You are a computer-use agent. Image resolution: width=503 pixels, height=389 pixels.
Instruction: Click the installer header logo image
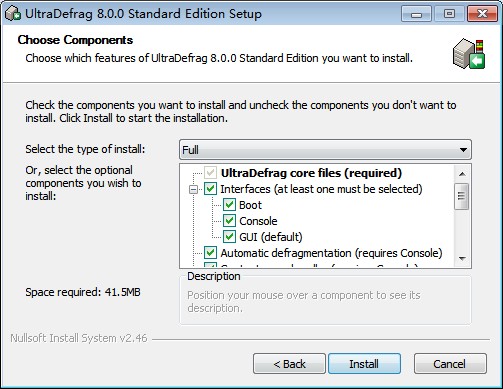[469, 54]
